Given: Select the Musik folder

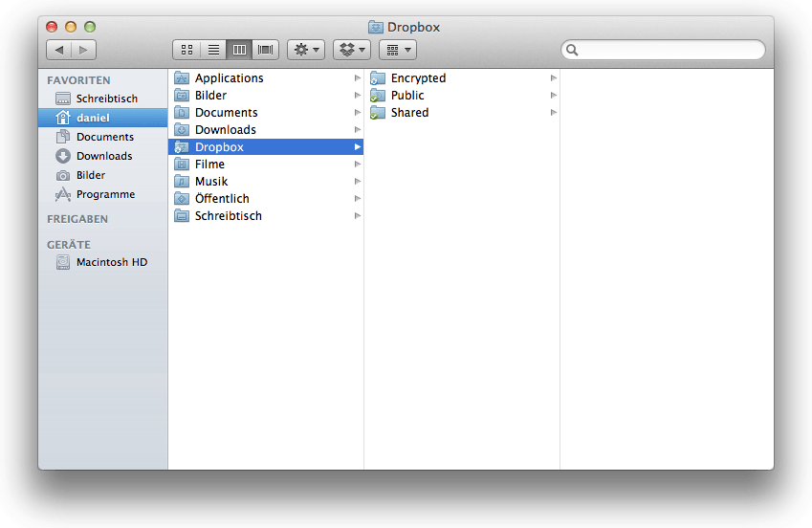Looking at the screenshot, I should click(x=266, y=182).
